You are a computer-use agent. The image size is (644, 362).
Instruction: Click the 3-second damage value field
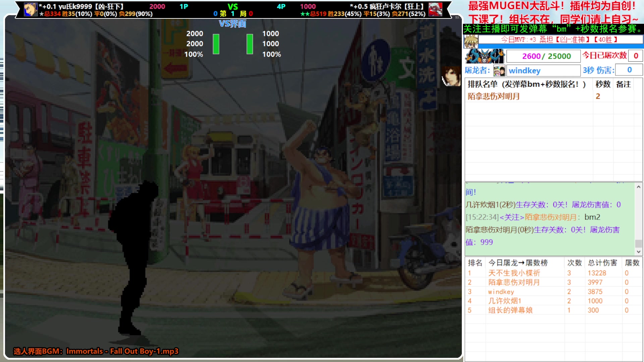(x=630, y=70)
